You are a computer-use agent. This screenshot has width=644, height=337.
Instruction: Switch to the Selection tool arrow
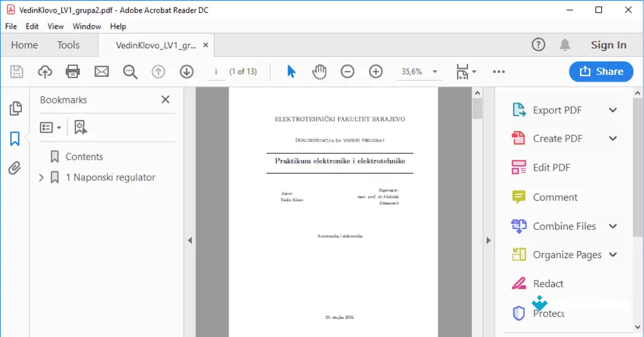click(x=290, y=71)
